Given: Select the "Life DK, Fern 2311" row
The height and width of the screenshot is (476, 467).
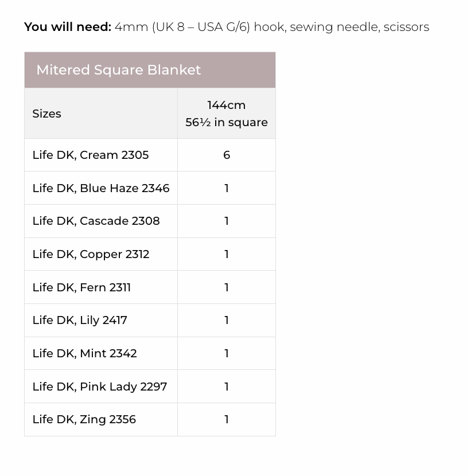Looking at the screenshot, I should [x=81, y=287].
